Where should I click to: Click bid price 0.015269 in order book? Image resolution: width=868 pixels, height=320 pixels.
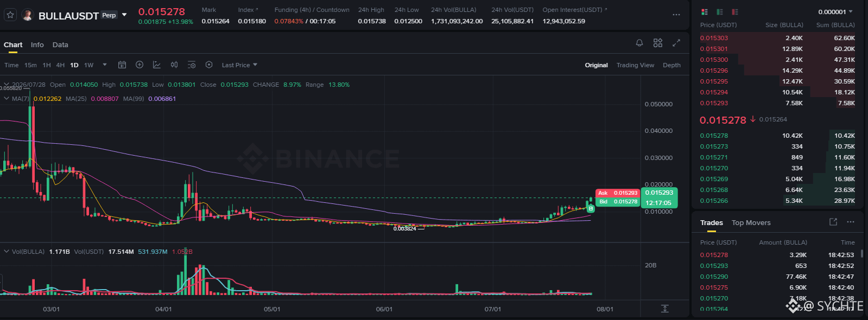point(714,179)
